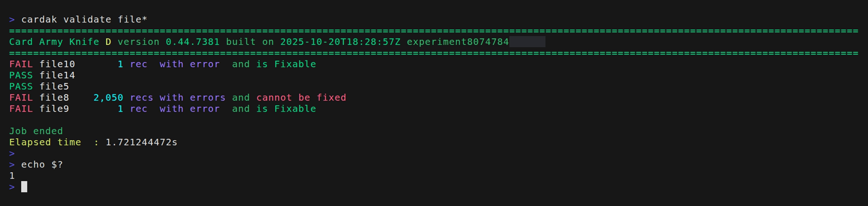Image resolution: width=868 pixels, height=206 pixels.
Task: Click the red "cannot be fixed" text
Action: [x=301, y=98]
